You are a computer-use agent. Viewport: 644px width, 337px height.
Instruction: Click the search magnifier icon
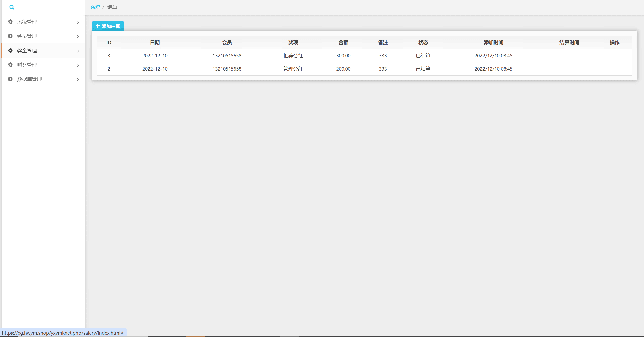pos(12,7)
